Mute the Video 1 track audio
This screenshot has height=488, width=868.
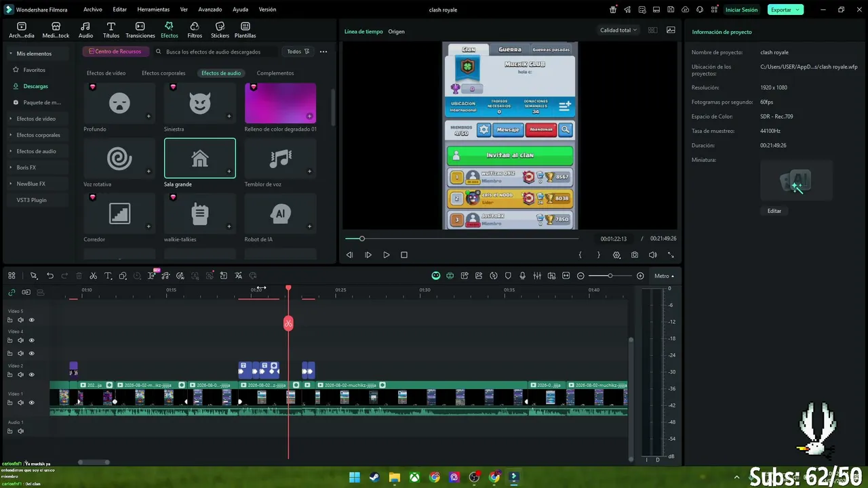point(20,403)
